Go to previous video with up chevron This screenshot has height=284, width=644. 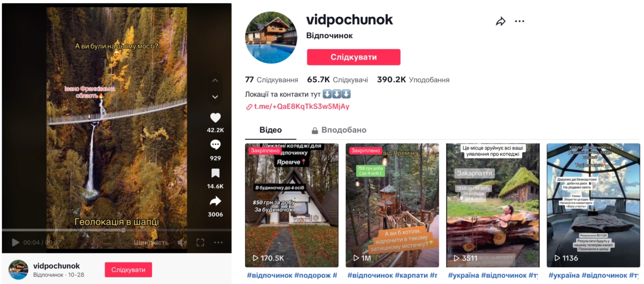[x=215, y=80]
